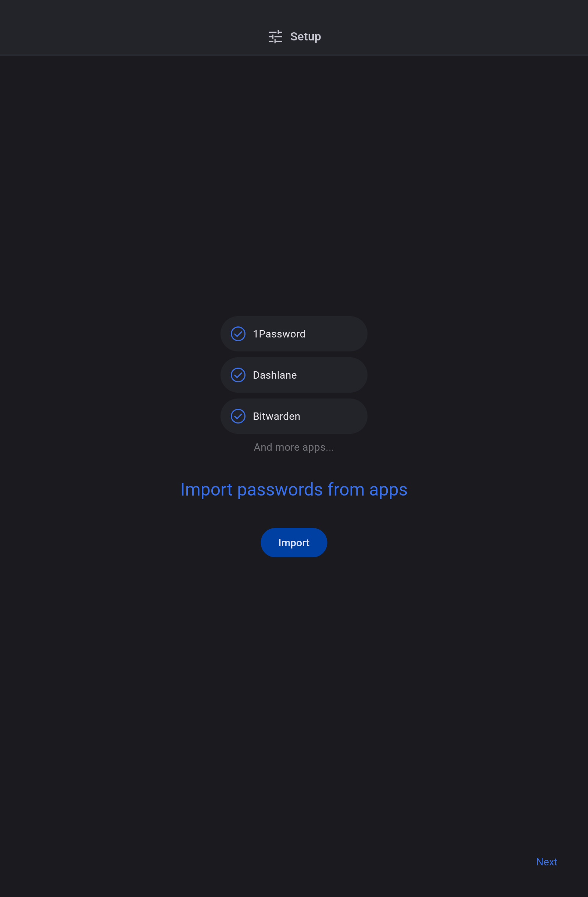The height and width of the screenshot is (897, 588).
Task: Click the 'Import passwords from apps' heading
Action: (294, 490)
